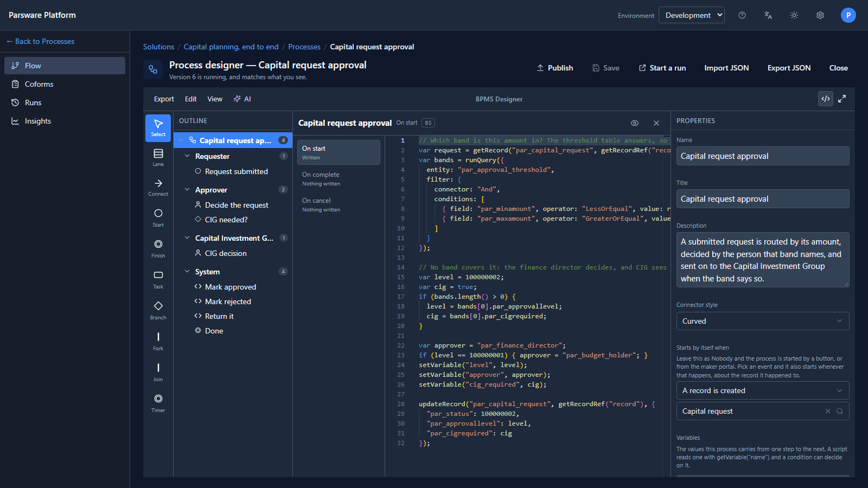Open the settings gear icon
Screen dimensions: 868x488
(x=820, y=15)
